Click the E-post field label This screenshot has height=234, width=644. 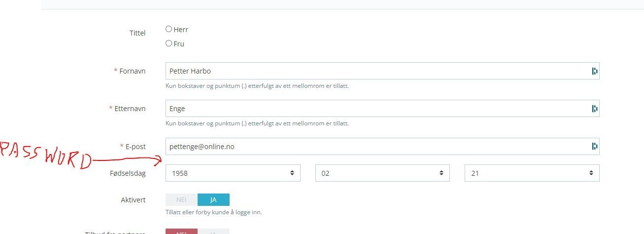click(135, 146)
